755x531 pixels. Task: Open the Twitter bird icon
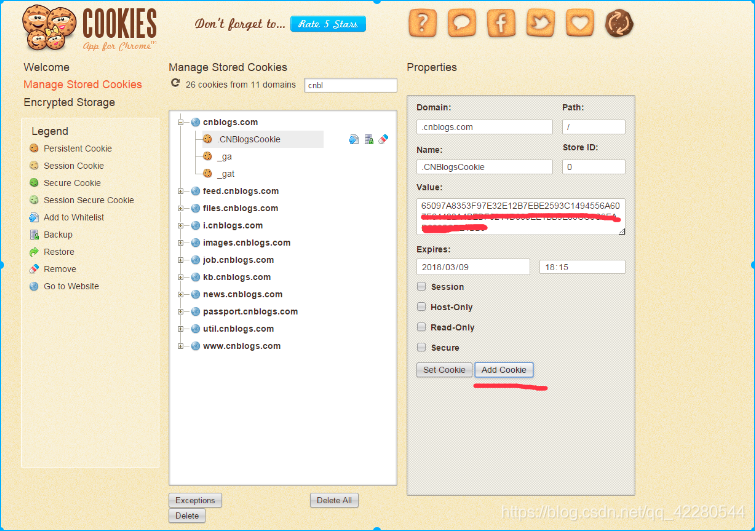(540, 23)
